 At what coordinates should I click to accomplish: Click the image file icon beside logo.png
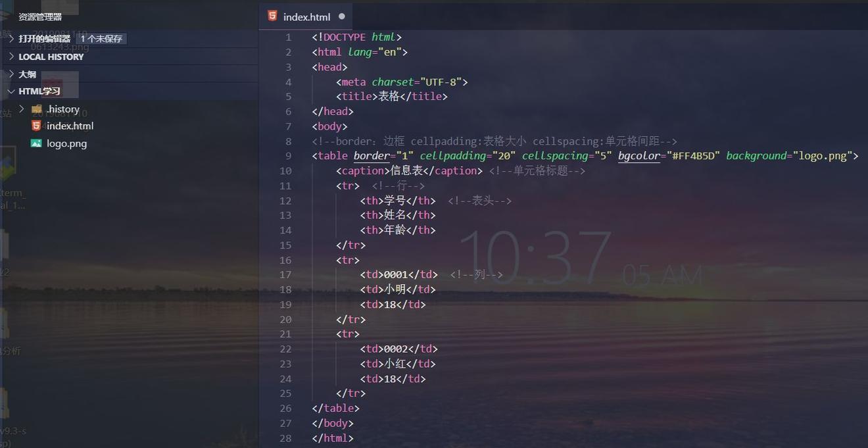point(36,143)
